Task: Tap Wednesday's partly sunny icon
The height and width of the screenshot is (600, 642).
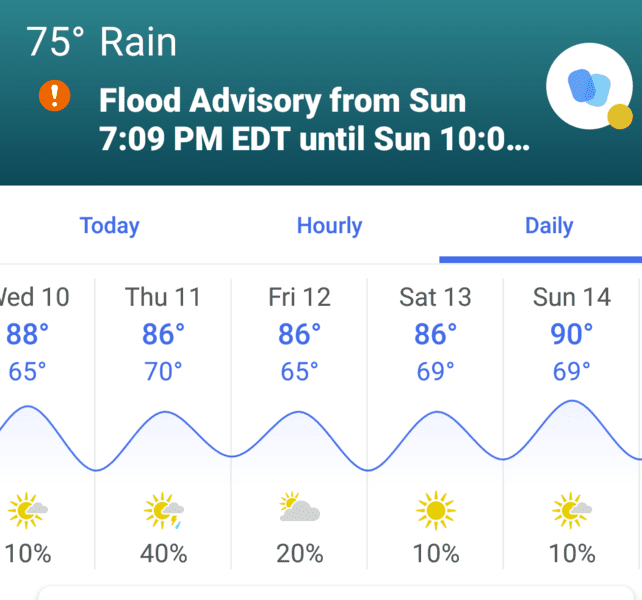Action: click(x=28, y=510)
